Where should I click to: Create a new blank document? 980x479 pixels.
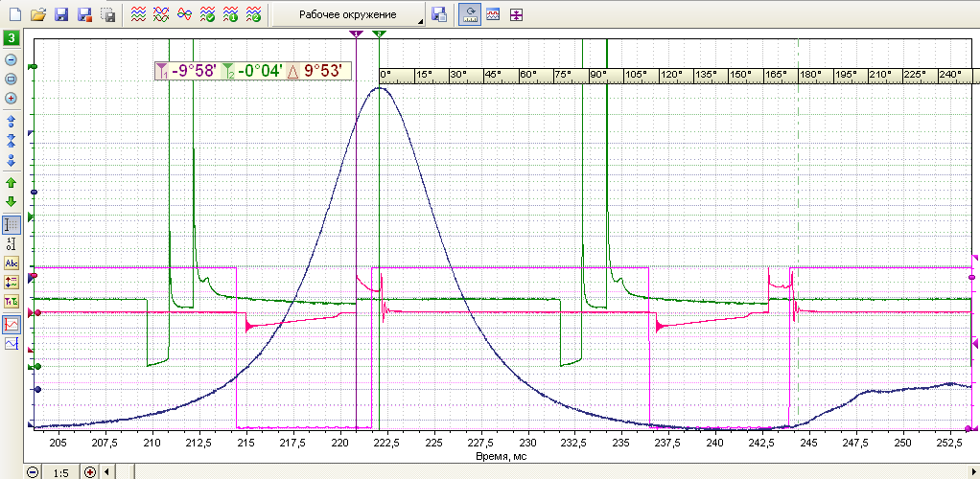pyautogui.click(x=15, y=14)
